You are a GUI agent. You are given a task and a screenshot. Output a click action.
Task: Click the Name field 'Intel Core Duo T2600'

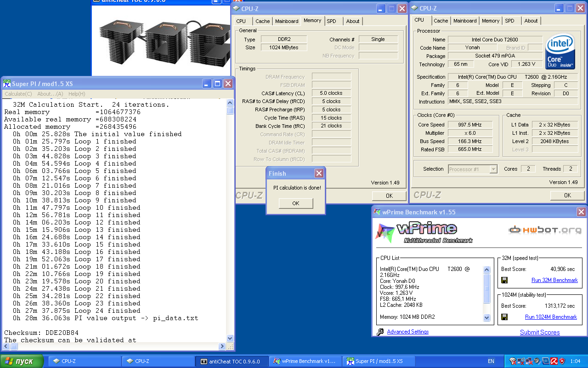[495, 40]
